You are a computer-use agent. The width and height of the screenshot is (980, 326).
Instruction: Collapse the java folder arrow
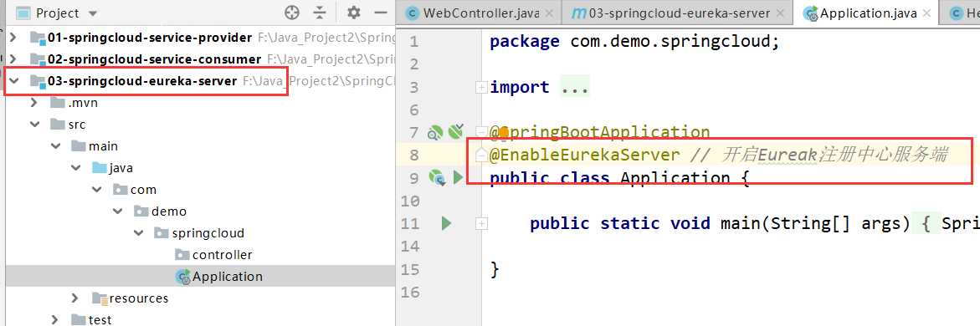[x=76, y=168]
